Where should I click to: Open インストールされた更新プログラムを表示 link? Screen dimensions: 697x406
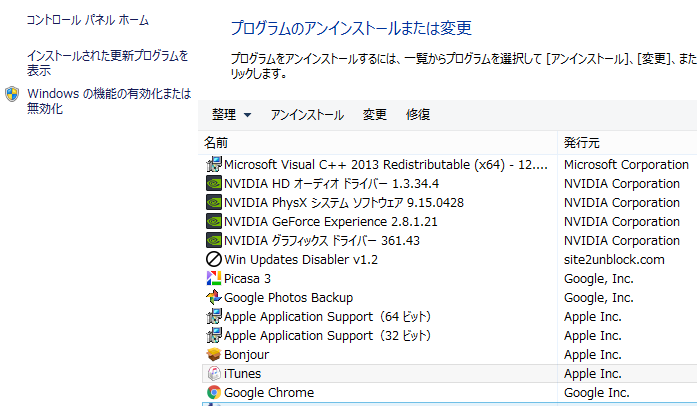click(108, 63)
